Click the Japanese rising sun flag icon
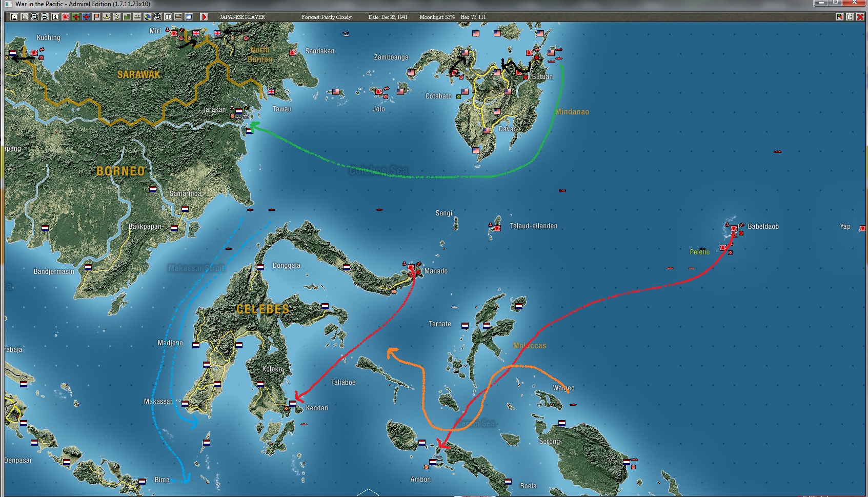This screenshot has width=868, height=497. point(66,17)
